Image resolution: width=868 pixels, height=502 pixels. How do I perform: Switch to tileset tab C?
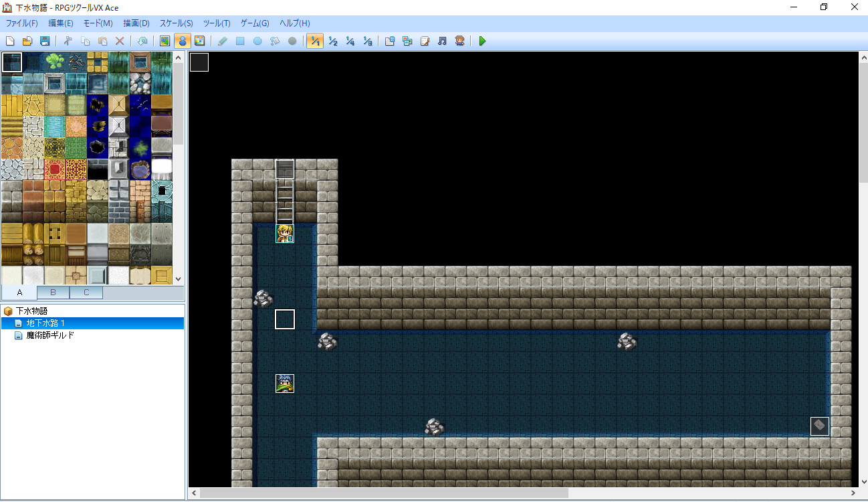click(x=86, y=292)
